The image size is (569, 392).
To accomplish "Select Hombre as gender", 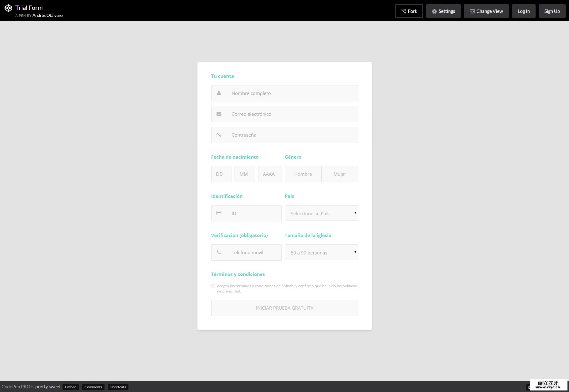I will coord(303,174).
